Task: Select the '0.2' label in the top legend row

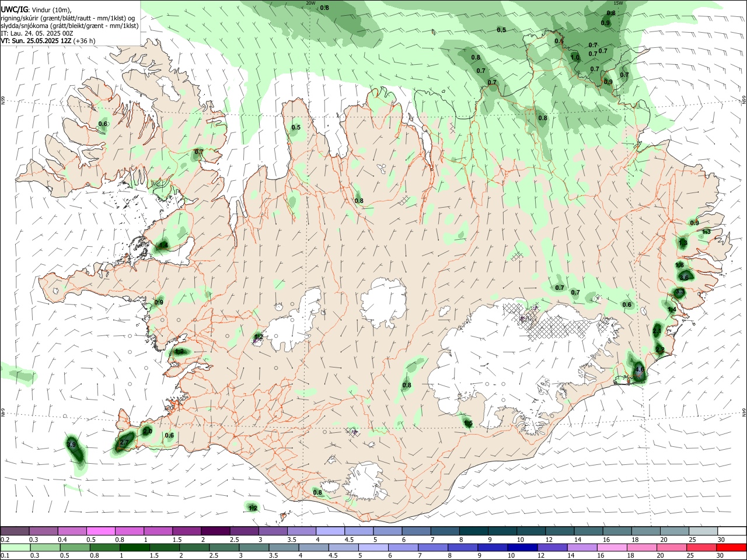Action: click(x=5, y=540)
